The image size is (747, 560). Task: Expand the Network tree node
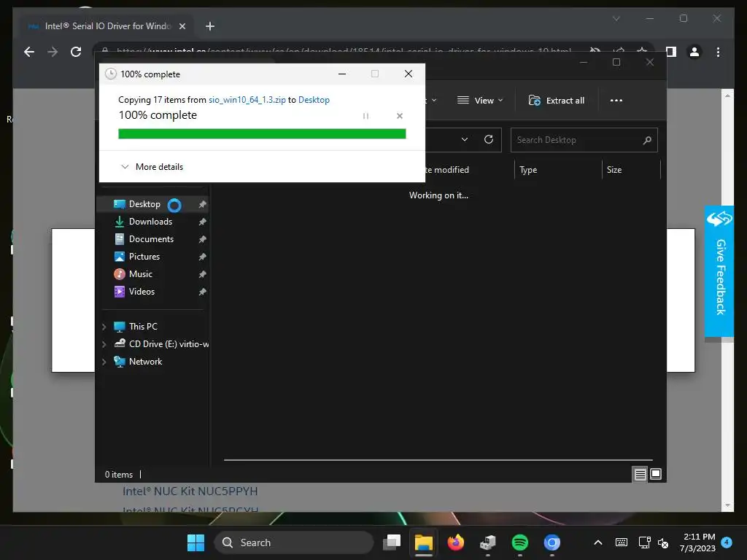[x=104, y=362]
